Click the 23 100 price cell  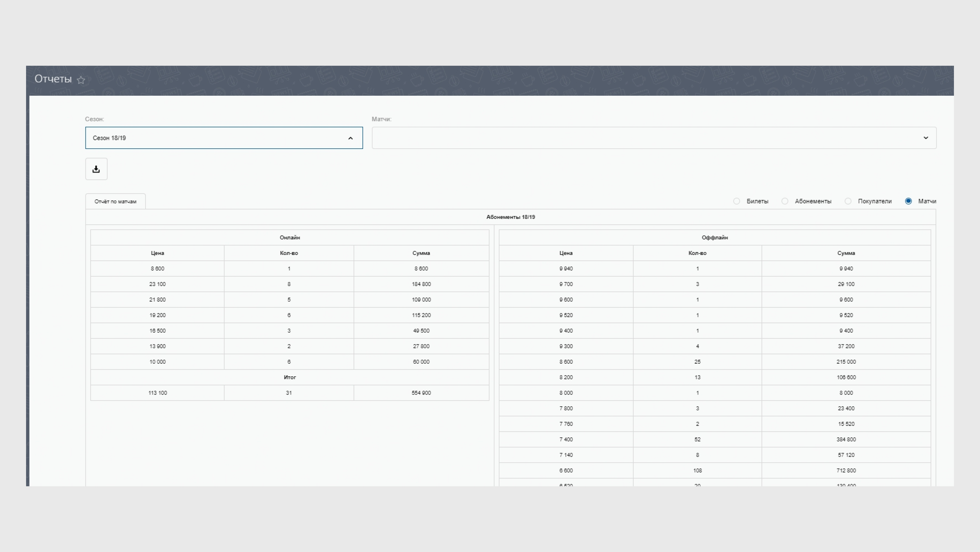(157, 284)
